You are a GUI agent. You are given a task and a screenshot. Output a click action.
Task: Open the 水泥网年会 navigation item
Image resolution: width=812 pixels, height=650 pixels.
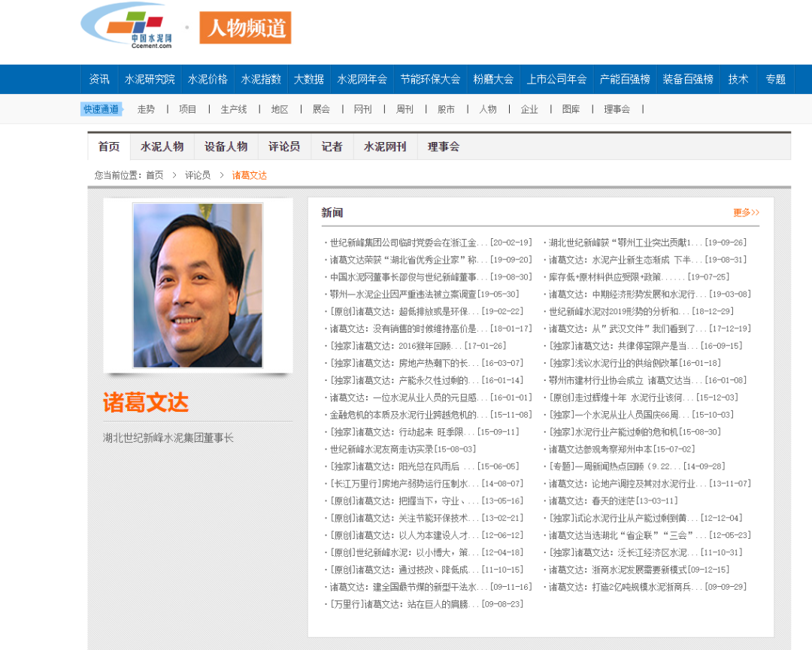(362, 79)
